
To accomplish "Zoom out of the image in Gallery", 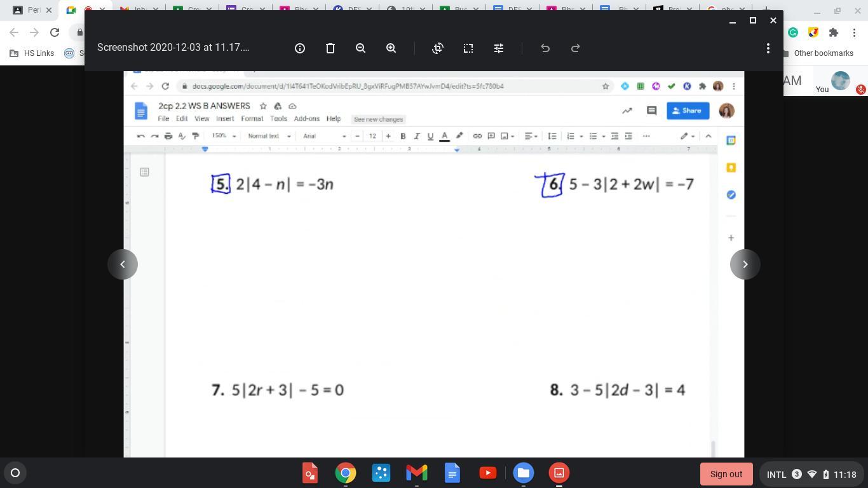I will pos(361,48).
